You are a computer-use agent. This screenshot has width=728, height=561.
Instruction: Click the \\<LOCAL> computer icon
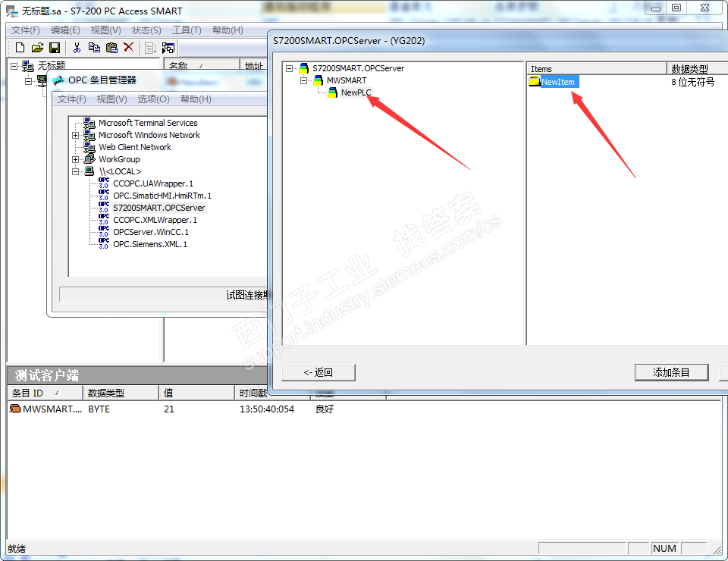click(x=89, y=171)
